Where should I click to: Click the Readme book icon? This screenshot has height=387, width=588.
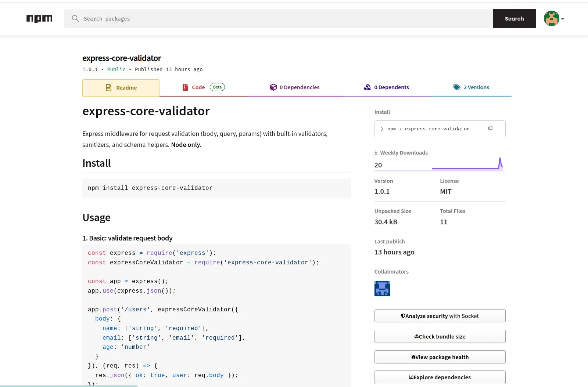coord(109,87)
